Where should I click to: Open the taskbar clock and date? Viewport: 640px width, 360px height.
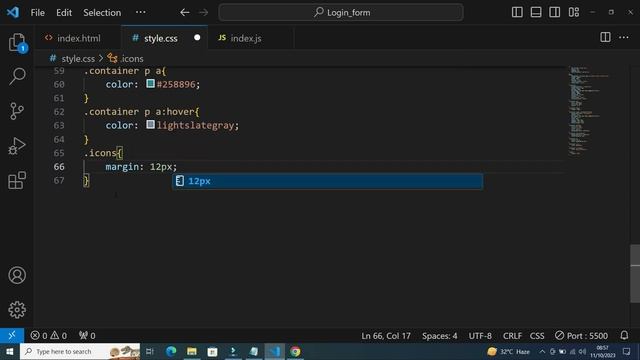tap(602, 351)
